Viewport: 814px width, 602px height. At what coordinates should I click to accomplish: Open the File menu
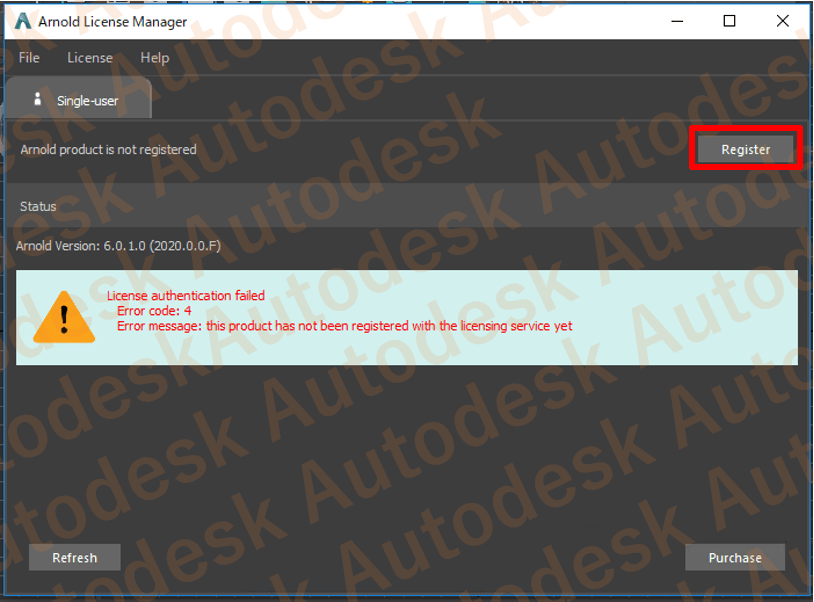[x=29, y=58]
